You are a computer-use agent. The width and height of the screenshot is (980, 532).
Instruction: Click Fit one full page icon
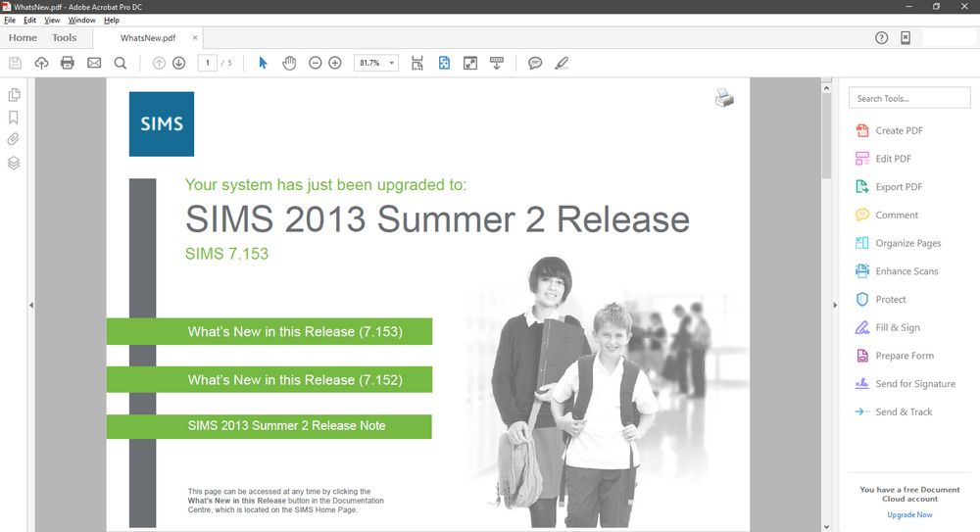(444, 63)
